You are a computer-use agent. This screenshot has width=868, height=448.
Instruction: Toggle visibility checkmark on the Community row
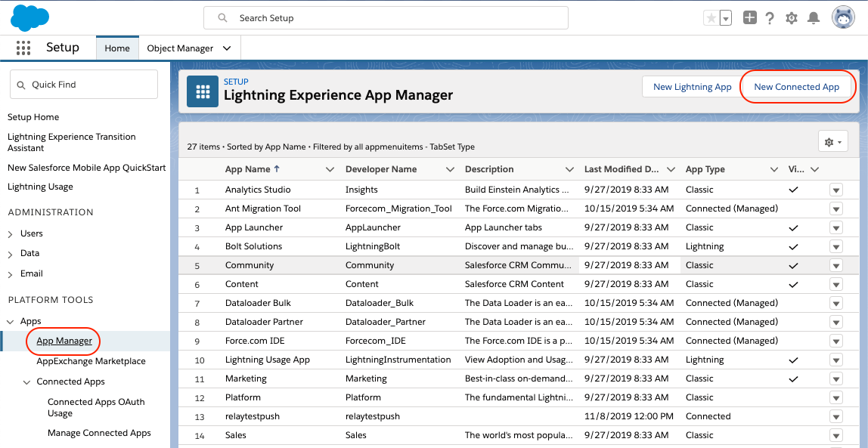tap(793, 265)
